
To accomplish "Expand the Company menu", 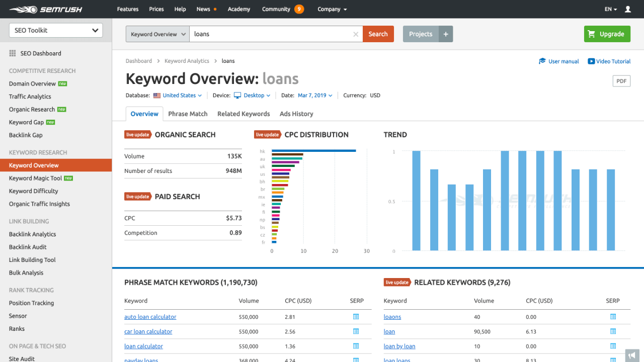I will pos(332,9).
